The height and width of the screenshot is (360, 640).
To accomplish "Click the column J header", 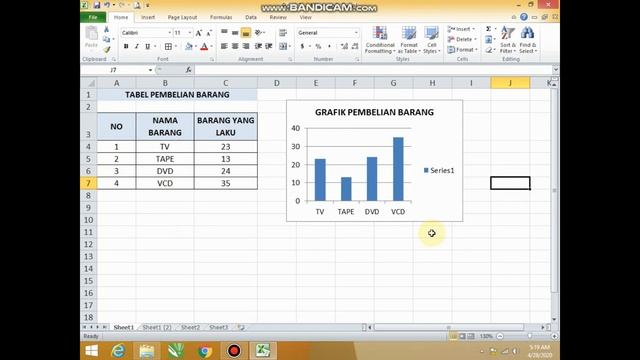I will 510,83.
